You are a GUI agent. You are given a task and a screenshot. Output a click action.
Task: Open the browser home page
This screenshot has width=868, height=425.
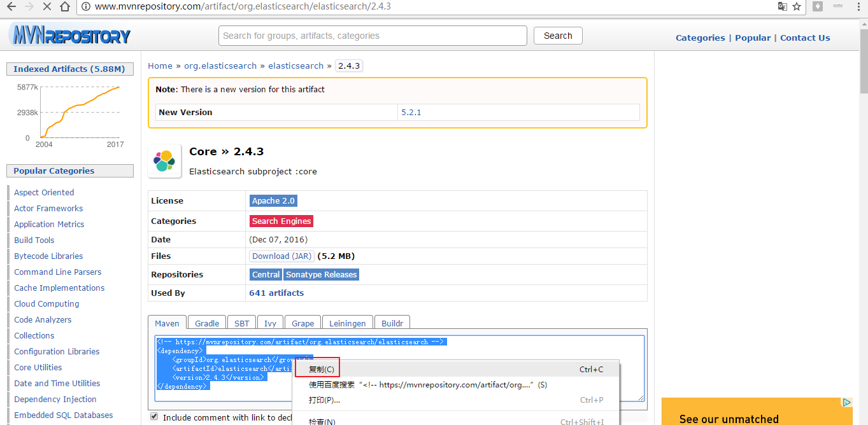pos(65,6)
